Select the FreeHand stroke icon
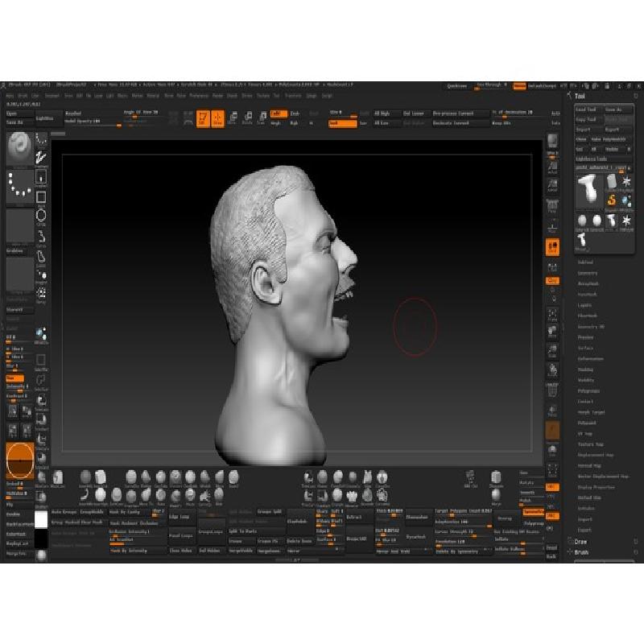644x644 pixels. (41, 158)
